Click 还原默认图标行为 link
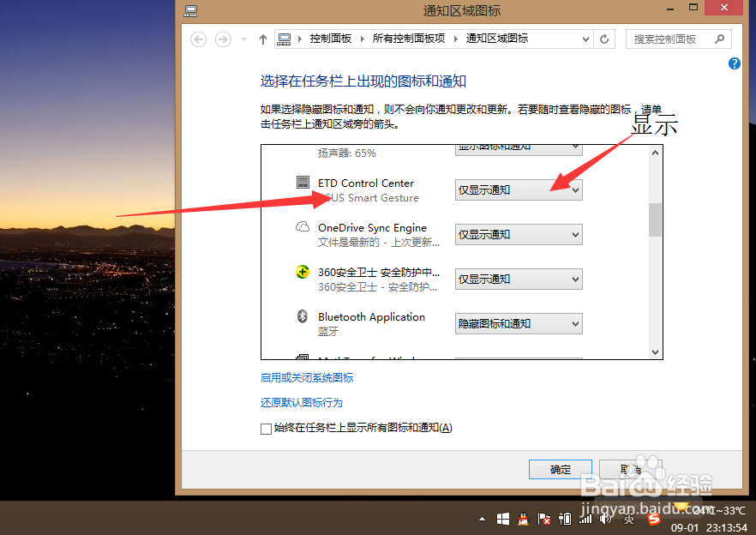756x535 pixels. [302, 403]
